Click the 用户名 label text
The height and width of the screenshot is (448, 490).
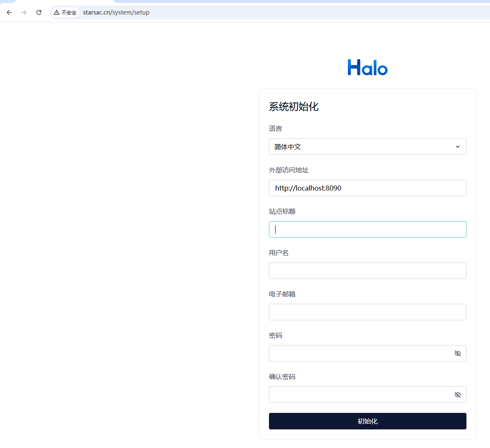pos(279,253)
